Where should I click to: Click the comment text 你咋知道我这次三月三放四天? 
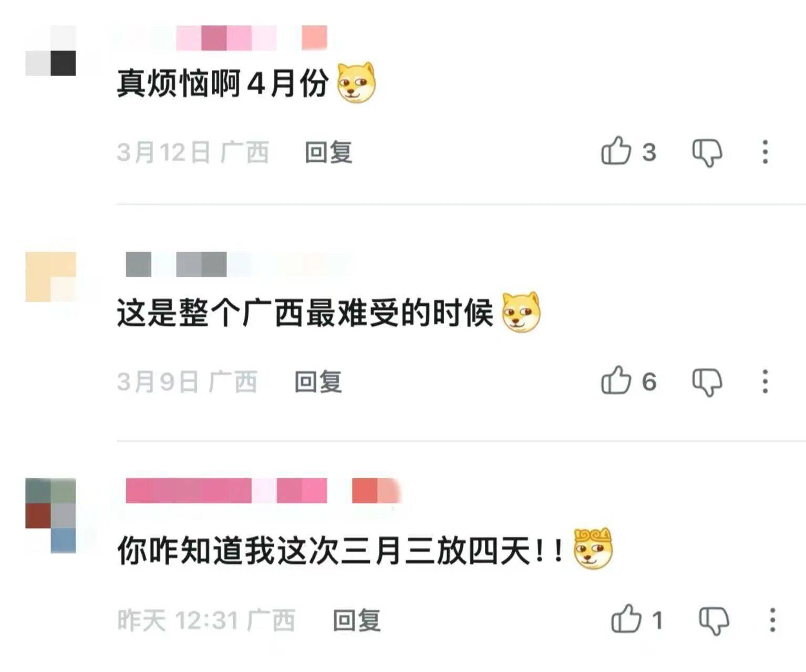[340, 551]
